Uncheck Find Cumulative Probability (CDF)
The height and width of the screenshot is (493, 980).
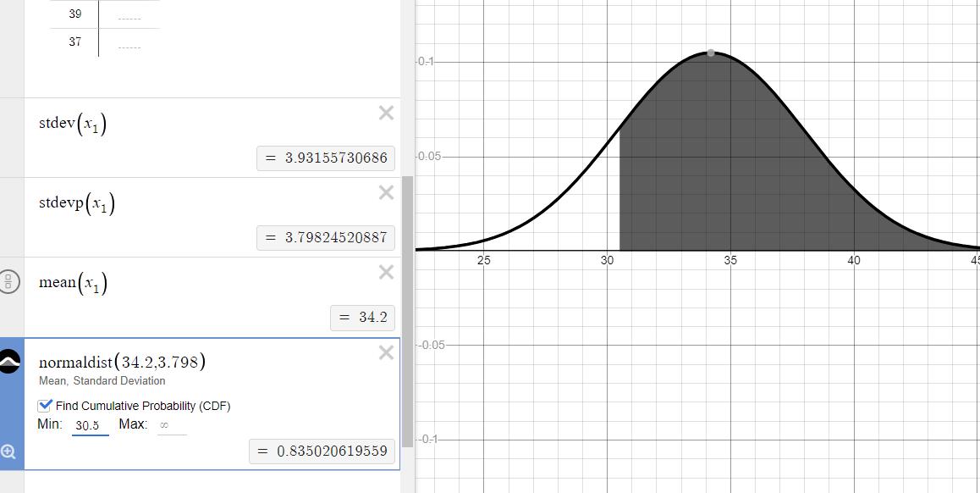(46, 406)
